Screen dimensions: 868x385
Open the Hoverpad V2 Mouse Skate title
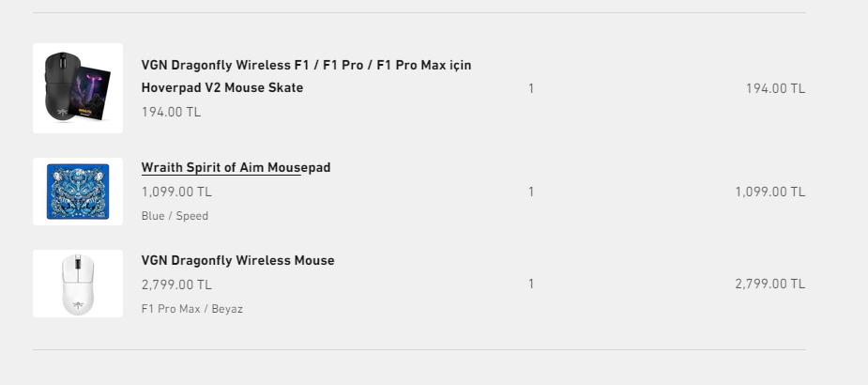306,76
